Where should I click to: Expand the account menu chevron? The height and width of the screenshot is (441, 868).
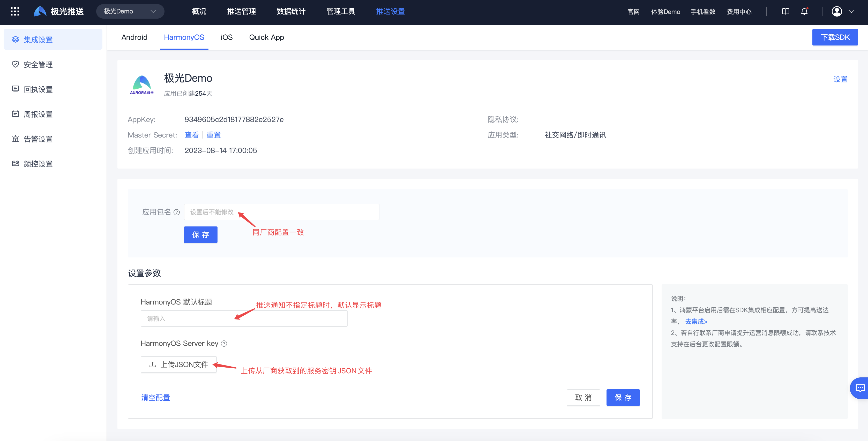(x=851, y=11)
